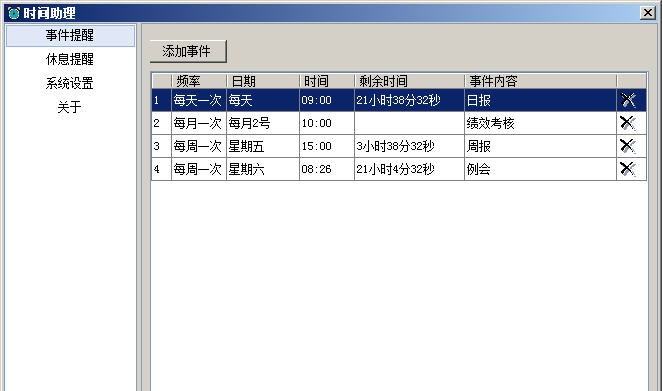The image size is (662, 391).
Task: Select row number 4 cell
Action: tap(161, 169)
